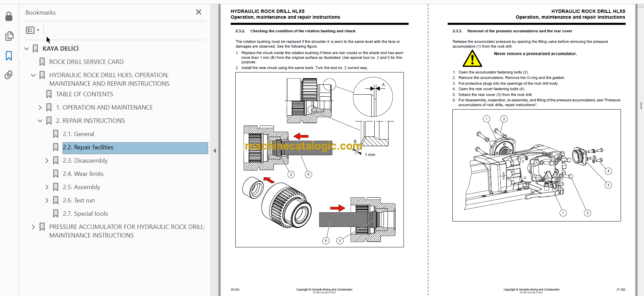Viewport: 644px width, 296px height.
Task: Open the Attachments paperclip panel
Action: [9, 75]
